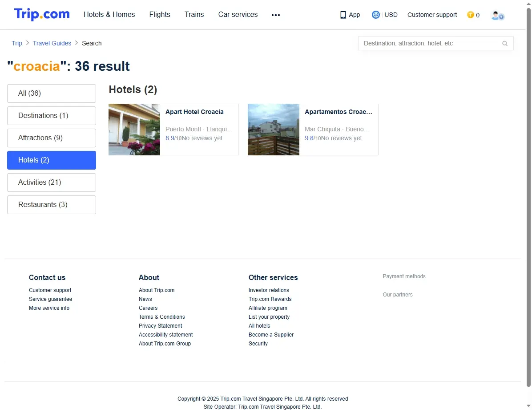The image size is (532, 410).
Task: Click the 9.8/10 rating
Action: (313, 138)
